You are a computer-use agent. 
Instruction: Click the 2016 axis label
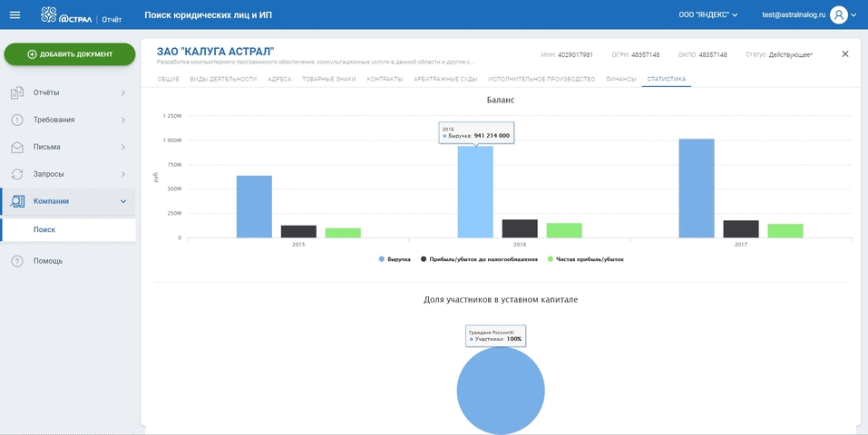(520, 245)
